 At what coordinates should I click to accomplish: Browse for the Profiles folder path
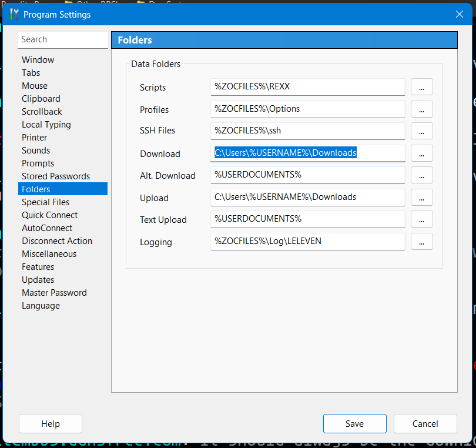[421, 109]
